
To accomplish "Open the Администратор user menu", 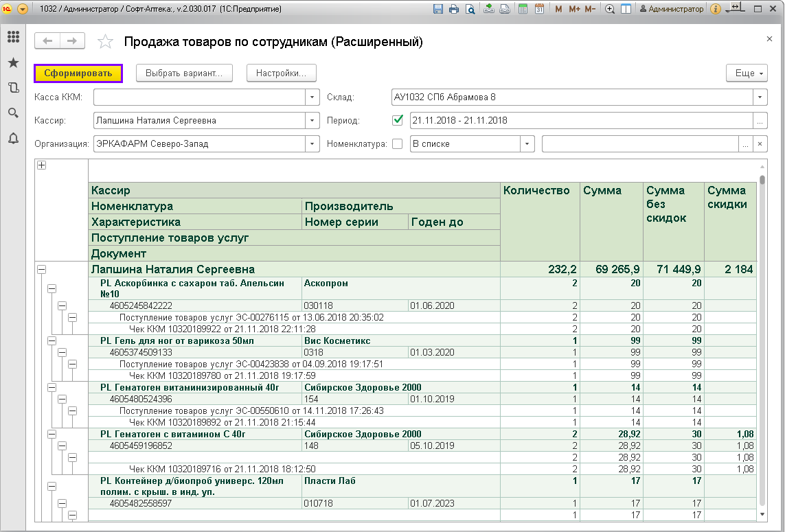I will point(671,9).
